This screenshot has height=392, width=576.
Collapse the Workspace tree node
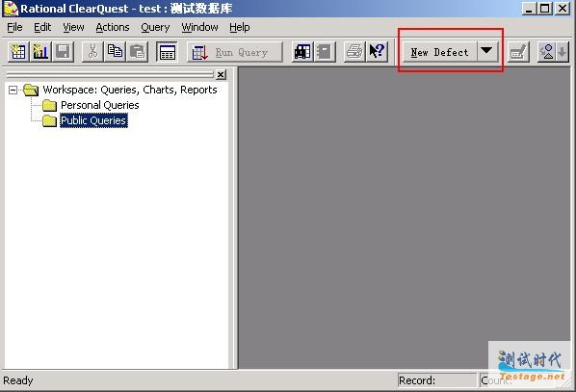(13, 90)
